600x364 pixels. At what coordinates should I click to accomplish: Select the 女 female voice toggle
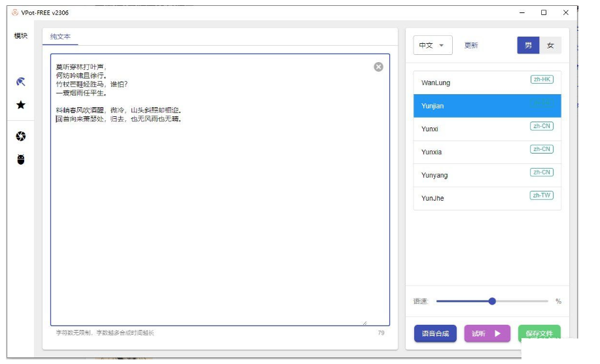pyautogui.click(x=550, y=45)
